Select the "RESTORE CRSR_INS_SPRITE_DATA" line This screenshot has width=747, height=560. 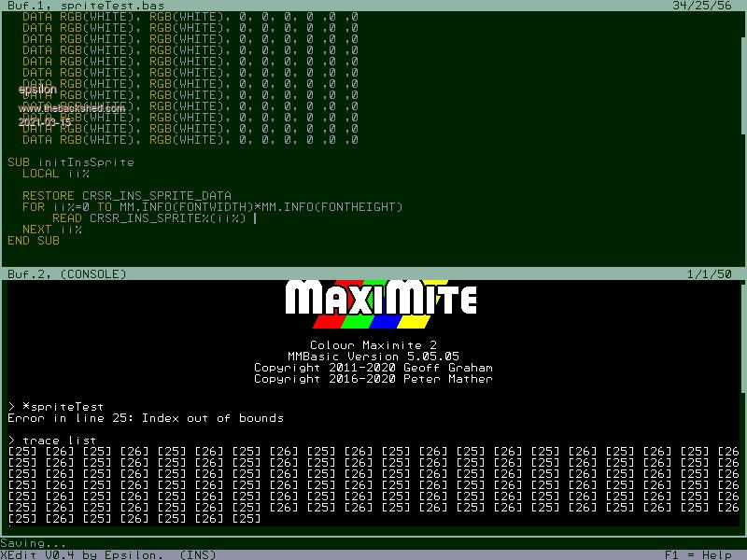click(x=127, y=196)
